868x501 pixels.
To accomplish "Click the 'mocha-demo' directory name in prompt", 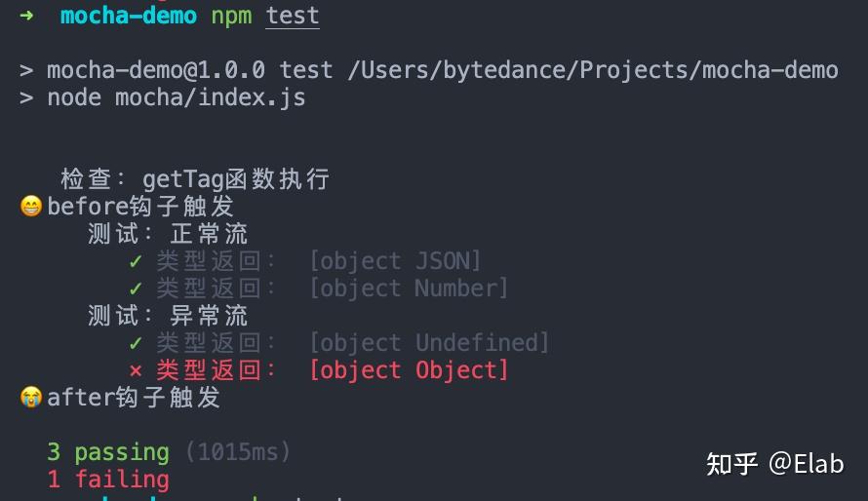I will click(128, 17).
